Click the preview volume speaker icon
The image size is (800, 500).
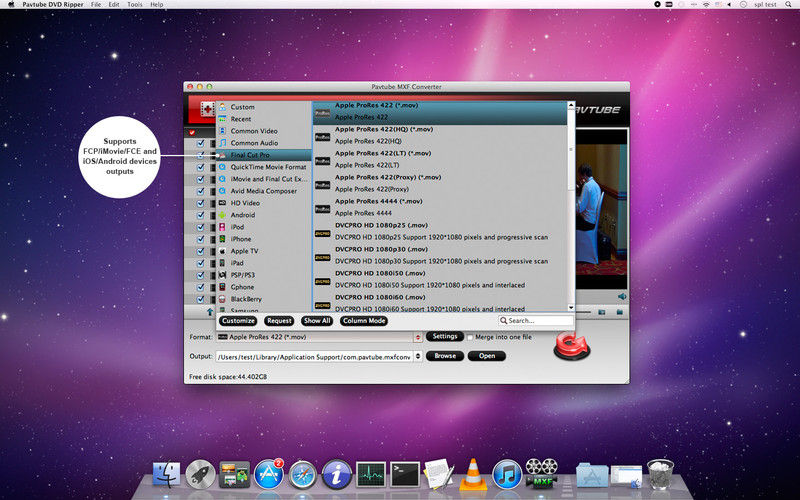(x=621, y=296)
